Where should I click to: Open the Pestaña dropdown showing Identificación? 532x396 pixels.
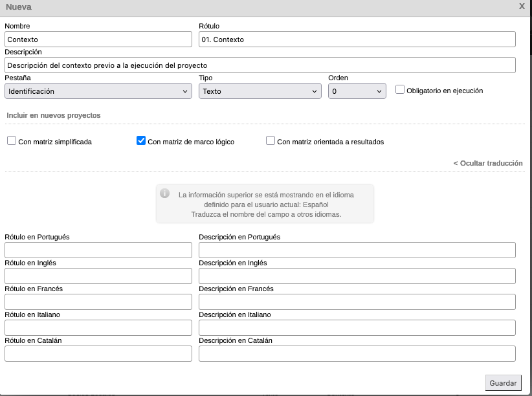pyautogui.click(x=98, y=91)
